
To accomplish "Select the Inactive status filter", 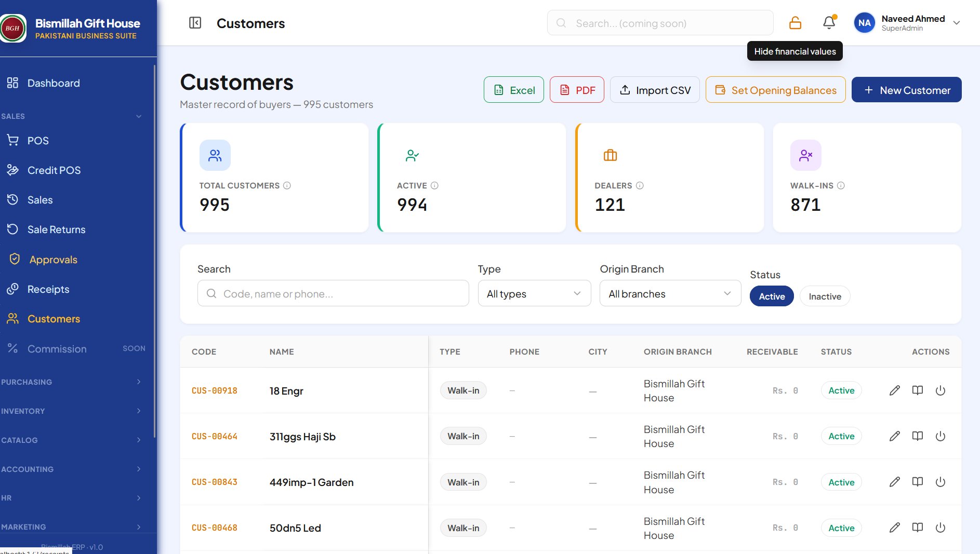I will click(x=825, y=296).
